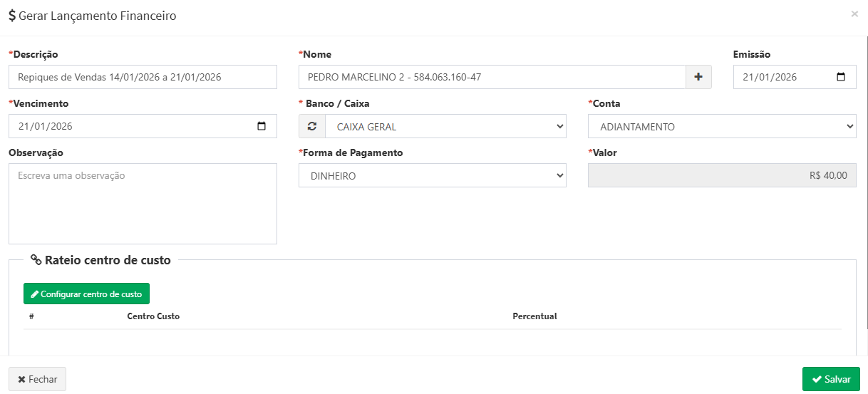The image size is (868, 394).
Task: Click the dollar sign icon in title
Action: pos(12,16)
